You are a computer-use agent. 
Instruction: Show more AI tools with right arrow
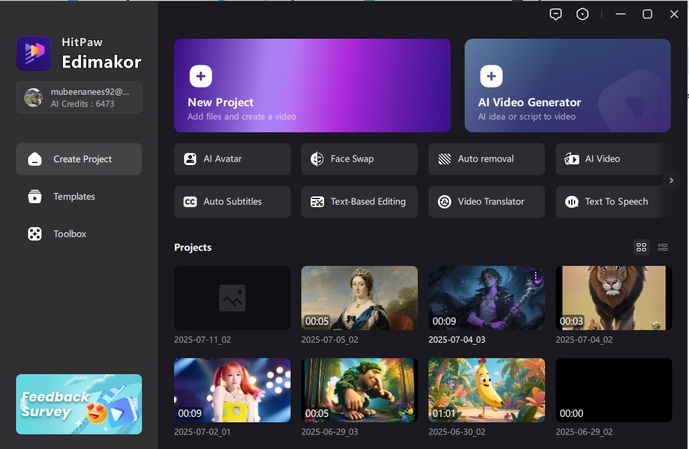pyautogui.click(x=671, y=180)
